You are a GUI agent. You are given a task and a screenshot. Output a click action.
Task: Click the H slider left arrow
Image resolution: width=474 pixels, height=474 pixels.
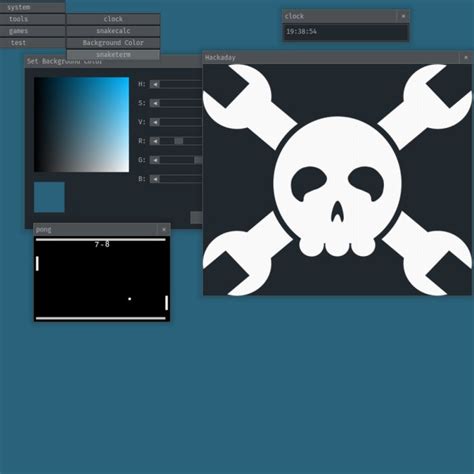point(155,84)
